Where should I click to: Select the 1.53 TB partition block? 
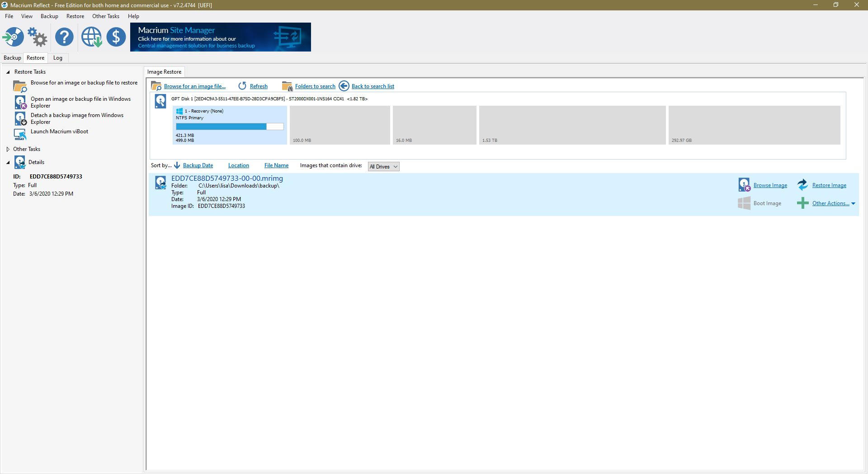[572, 125]
